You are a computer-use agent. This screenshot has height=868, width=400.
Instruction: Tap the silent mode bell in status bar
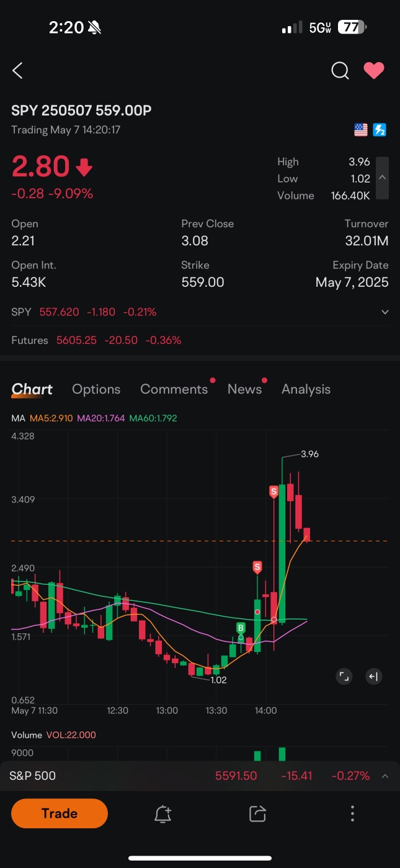94,27
